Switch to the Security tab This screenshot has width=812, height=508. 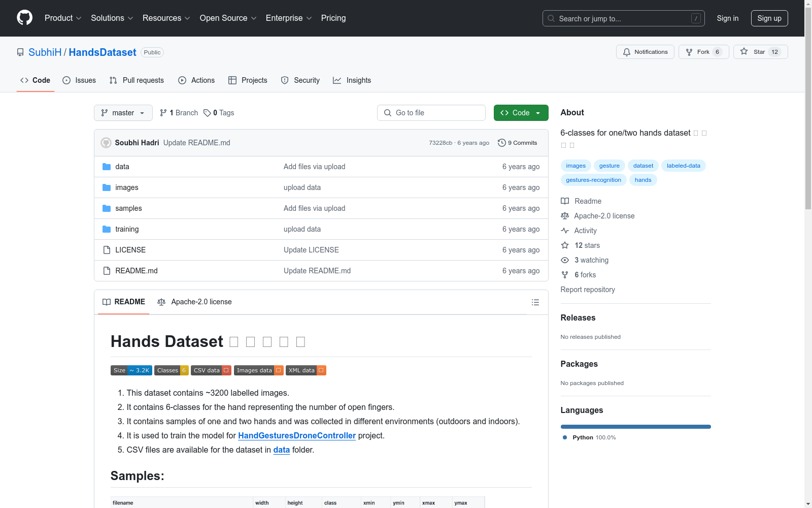pyautogui.click(x=300, y=80)
